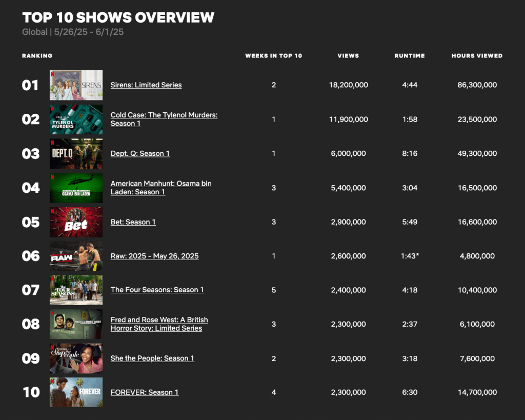525x420 pixels.
Task: Click the VIEWS column header
Action: [x=348, y=56]
